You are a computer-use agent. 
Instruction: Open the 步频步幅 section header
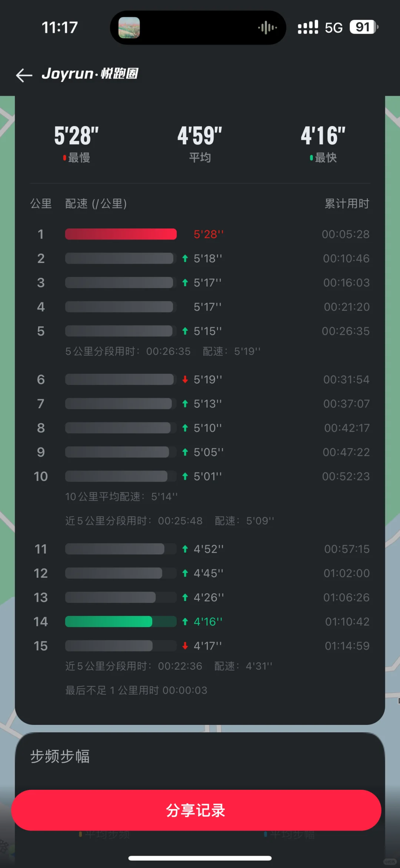point(60,756)
